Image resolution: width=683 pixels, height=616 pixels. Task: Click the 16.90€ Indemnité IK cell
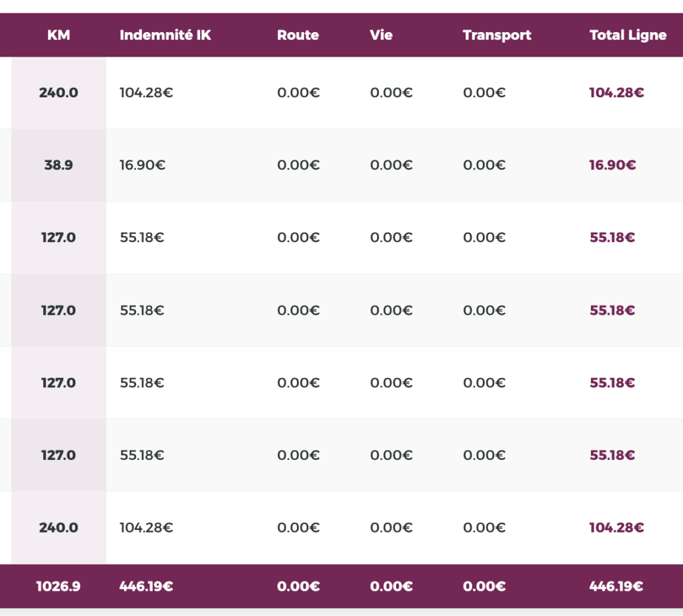coord(143,165)
